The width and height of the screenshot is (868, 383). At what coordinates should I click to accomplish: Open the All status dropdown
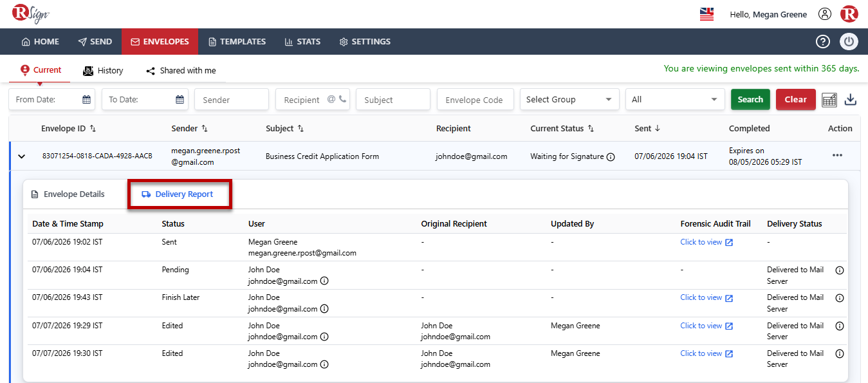[x=675, y=100]
